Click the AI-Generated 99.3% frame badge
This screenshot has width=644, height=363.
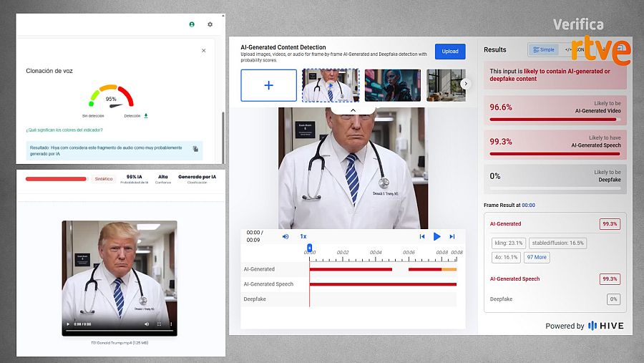click(610, 224)
